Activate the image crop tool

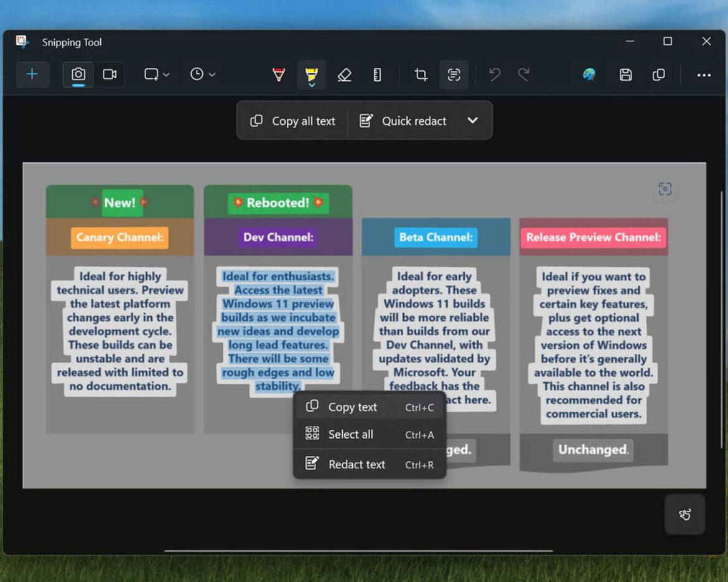pyautogui.click(x=421, y=75)
